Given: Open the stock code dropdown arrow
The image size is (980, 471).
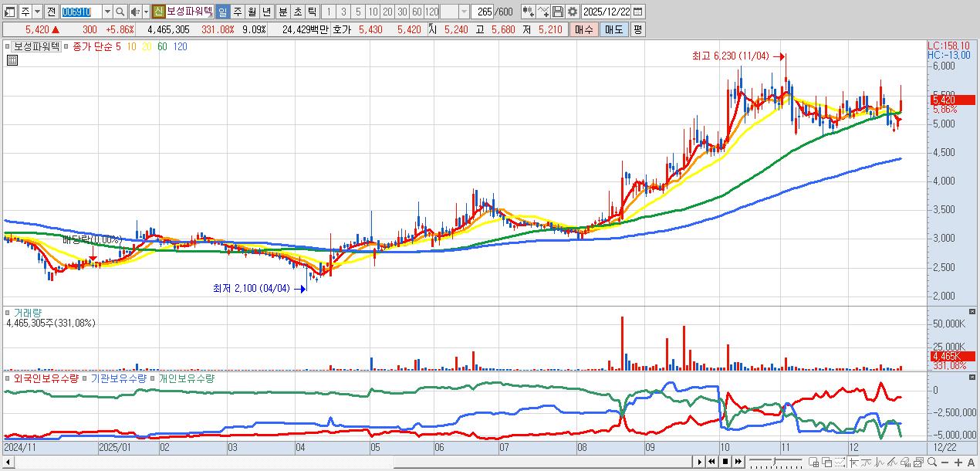Looking at the screenshot, I should click(x=108, y=12).
